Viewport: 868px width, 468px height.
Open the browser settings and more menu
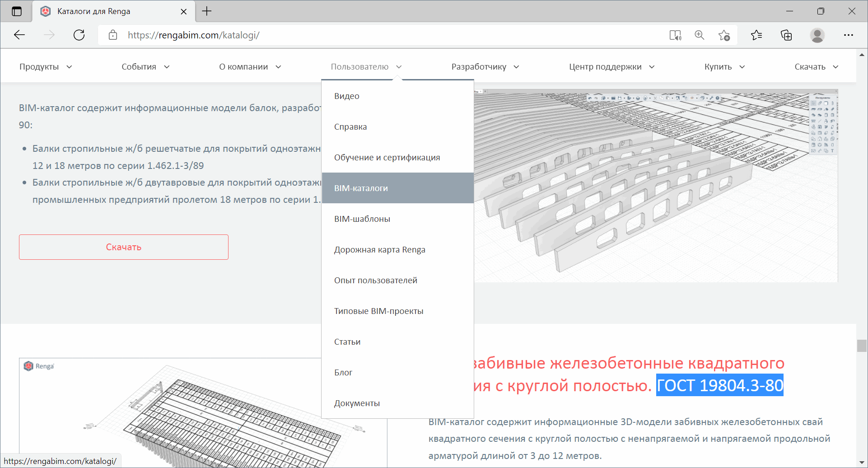(848, 35)
